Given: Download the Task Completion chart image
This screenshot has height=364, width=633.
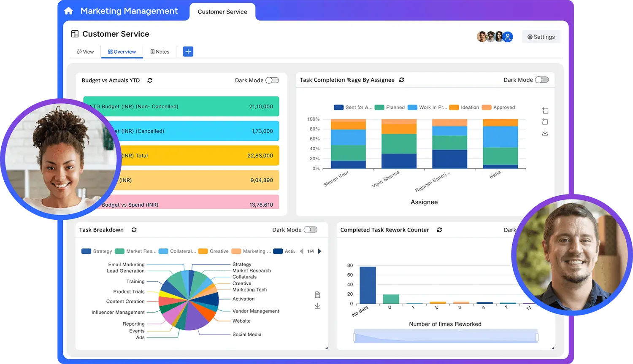Looking at the screenshot, I should pyautogui.click(x=545, y=133).
